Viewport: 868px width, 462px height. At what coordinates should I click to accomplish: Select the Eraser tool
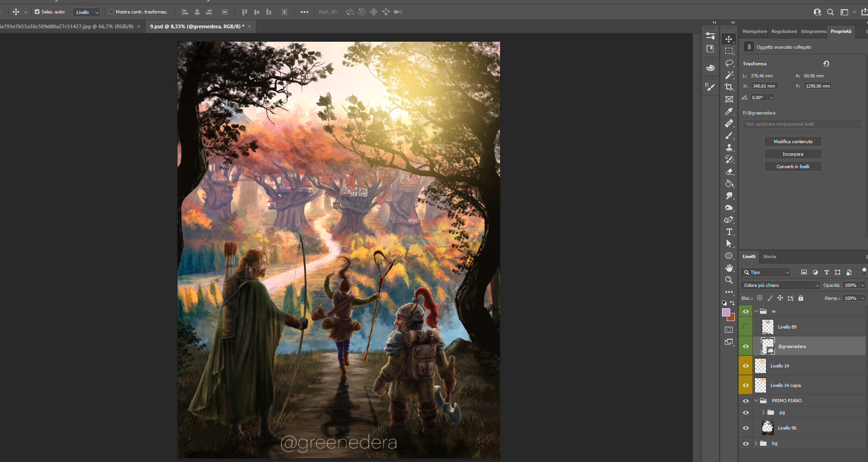click(729, 171)
